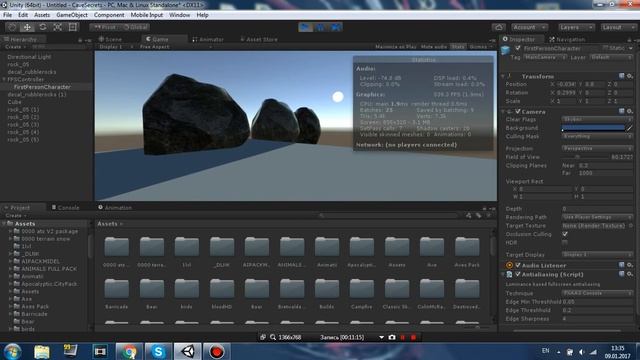Open Antialiasing script gear settings
640x360 pixels.
pyautogui.click(x=630, y=274)
